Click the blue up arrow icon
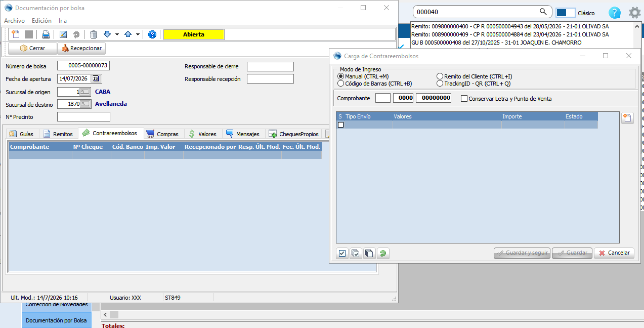Screen dimensions: 644x328 128,34
